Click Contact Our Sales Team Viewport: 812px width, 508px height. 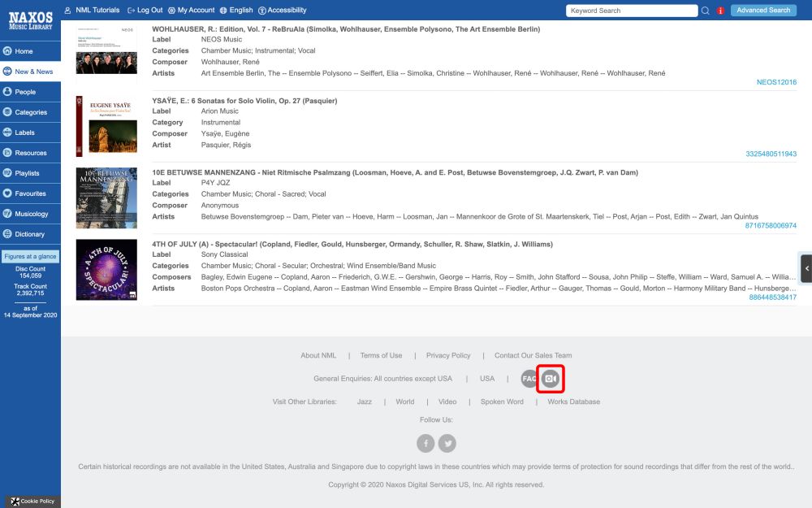(x=533, y=356)
